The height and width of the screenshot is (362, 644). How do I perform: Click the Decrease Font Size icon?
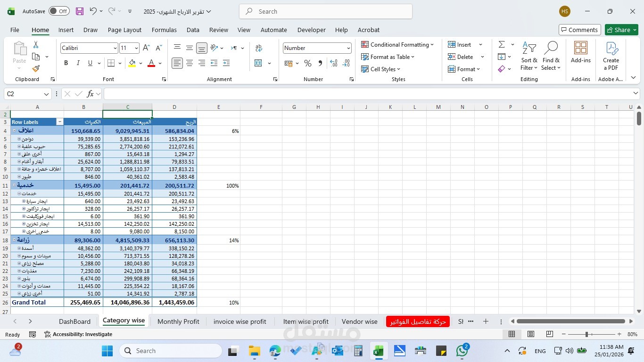click(158, 48)
